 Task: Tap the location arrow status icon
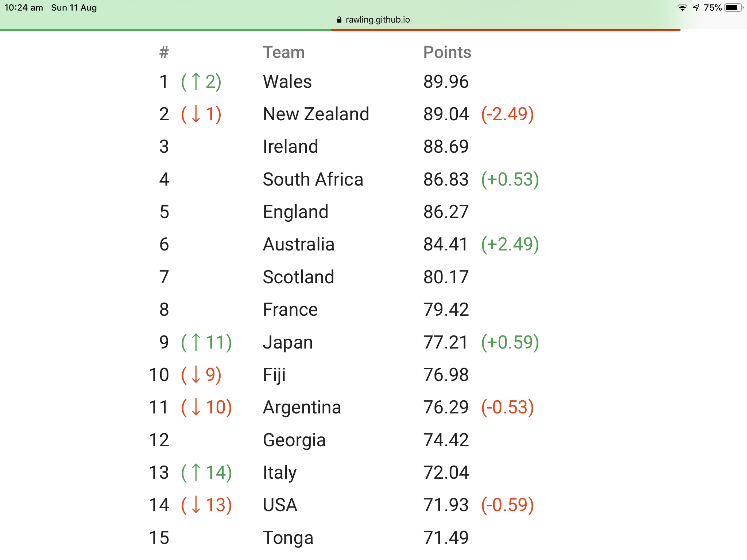(696, 8)
